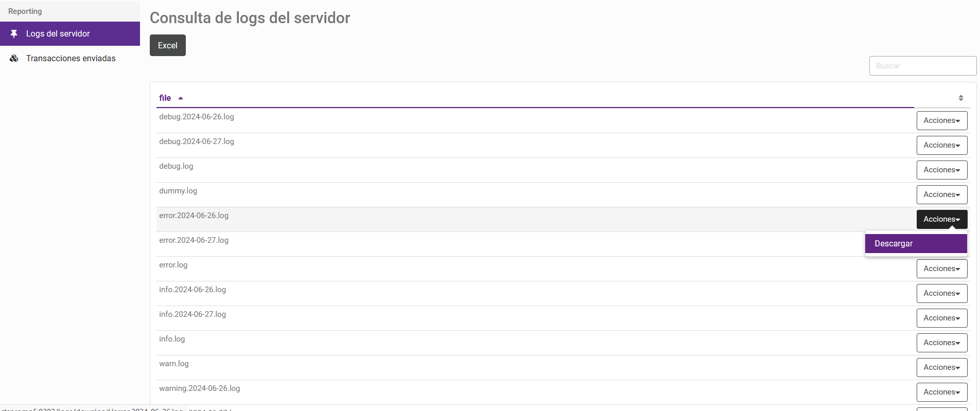Open Acciones for info.2024-06-26.log

click(x=941, y=294)
